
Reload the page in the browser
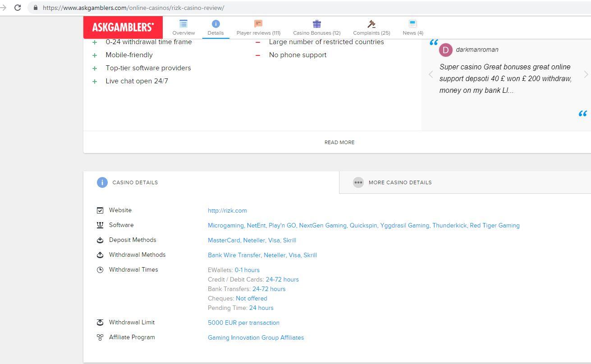coord(18,8)
